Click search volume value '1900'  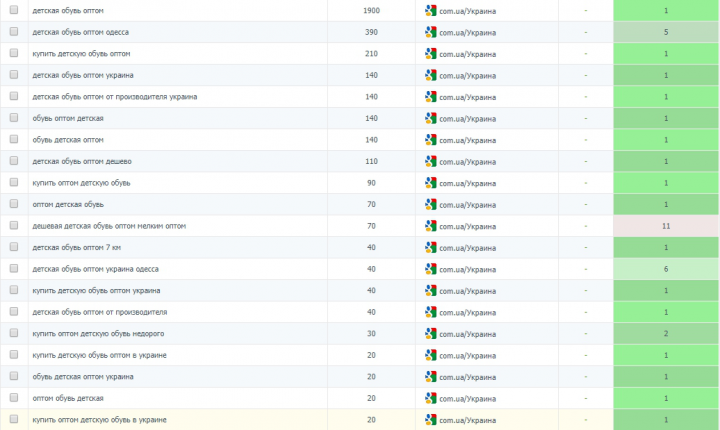371,11
